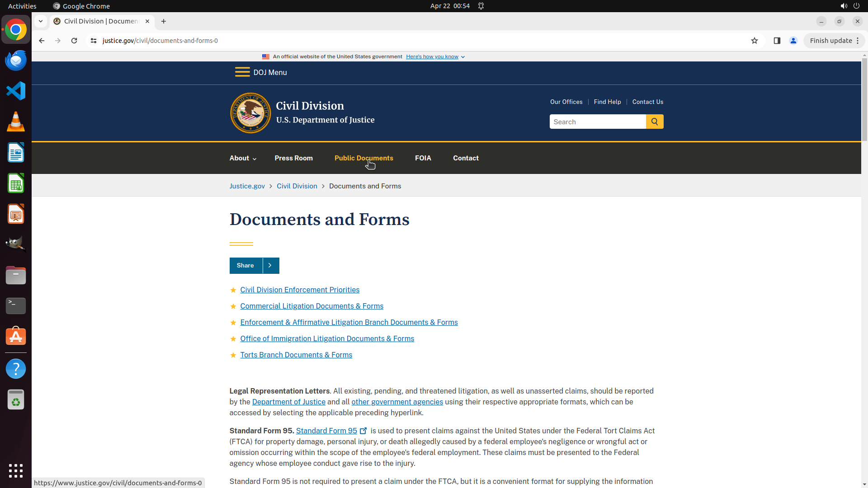View site information icon in address bar
The width and height of the screenshot is (868, 488).
[x=94, y=41]
